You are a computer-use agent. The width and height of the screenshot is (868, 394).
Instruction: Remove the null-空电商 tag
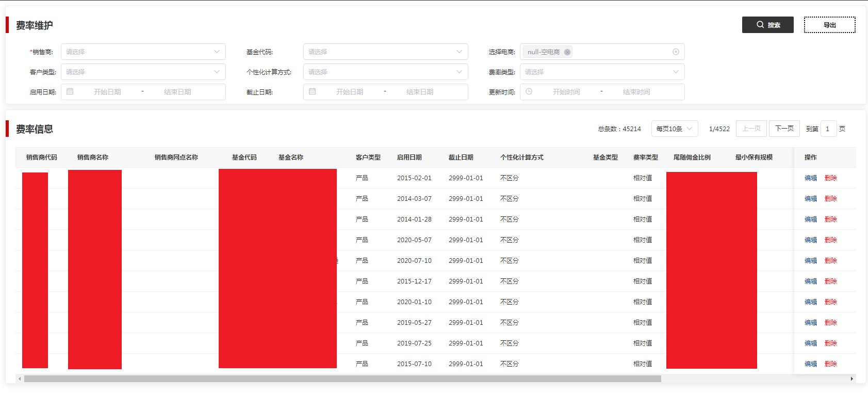[567, 52]
